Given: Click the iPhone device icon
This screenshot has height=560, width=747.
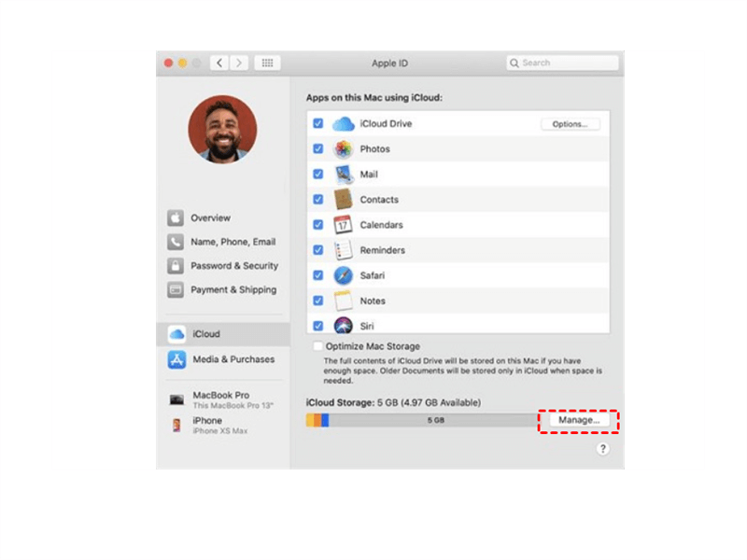Looking at the screenshot, I should click(x=176, y=425).
